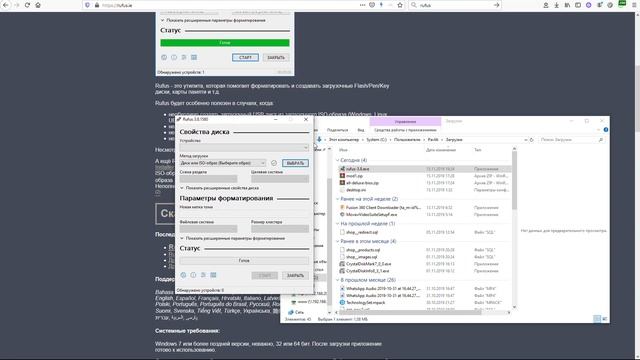The width and height of the screenshot is (640, 360).
Task: Go back in Firefox
Action: coord(6,5)
